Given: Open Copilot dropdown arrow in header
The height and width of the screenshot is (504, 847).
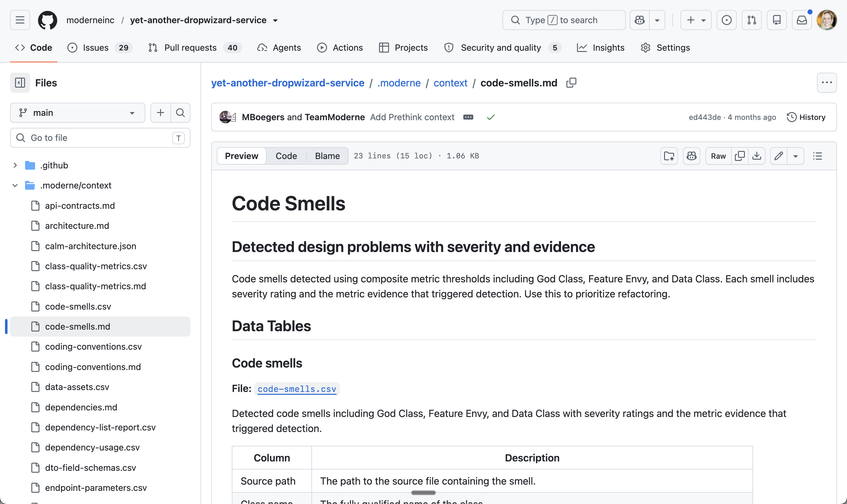Looking at the screenshot, I should (657, 20).
